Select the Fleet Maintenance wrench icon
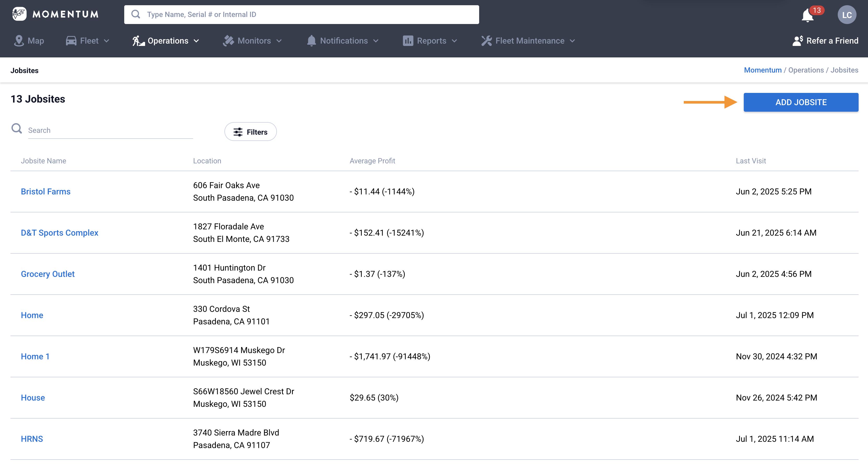This screenshot has height=465, width=868. (486, 40)
